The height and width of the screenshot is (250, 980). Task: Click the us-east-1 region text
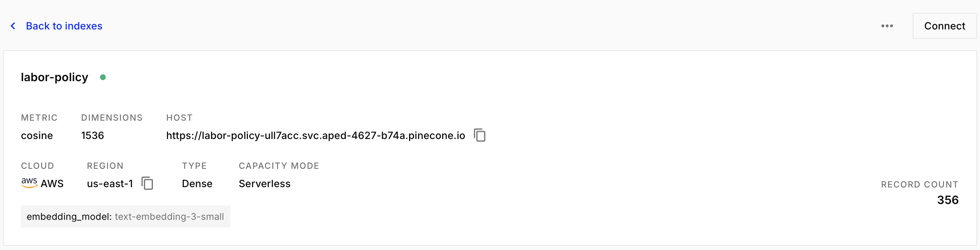pyautogui.click(x=110, y=184)
